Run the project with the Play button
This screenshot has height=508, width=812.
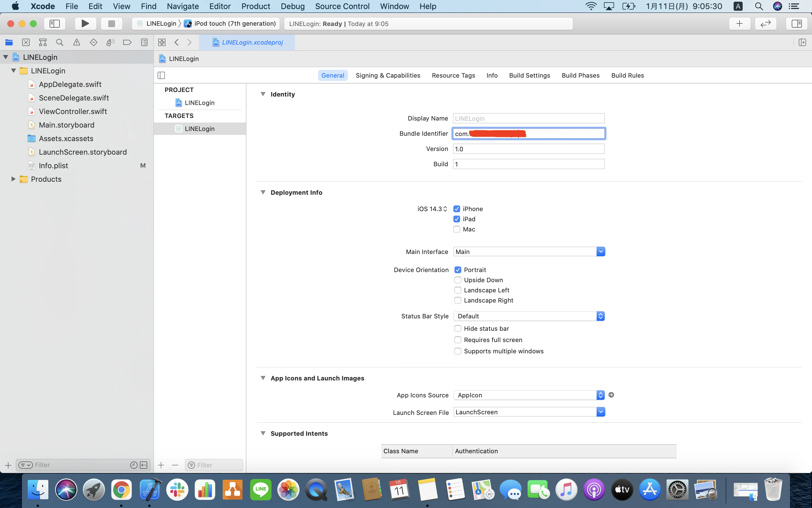[x=85, y=23]
